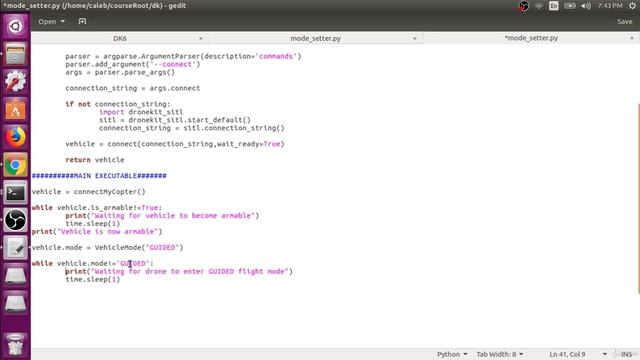
Task: Open the Terminal dock icon
Action: [15, 192]
